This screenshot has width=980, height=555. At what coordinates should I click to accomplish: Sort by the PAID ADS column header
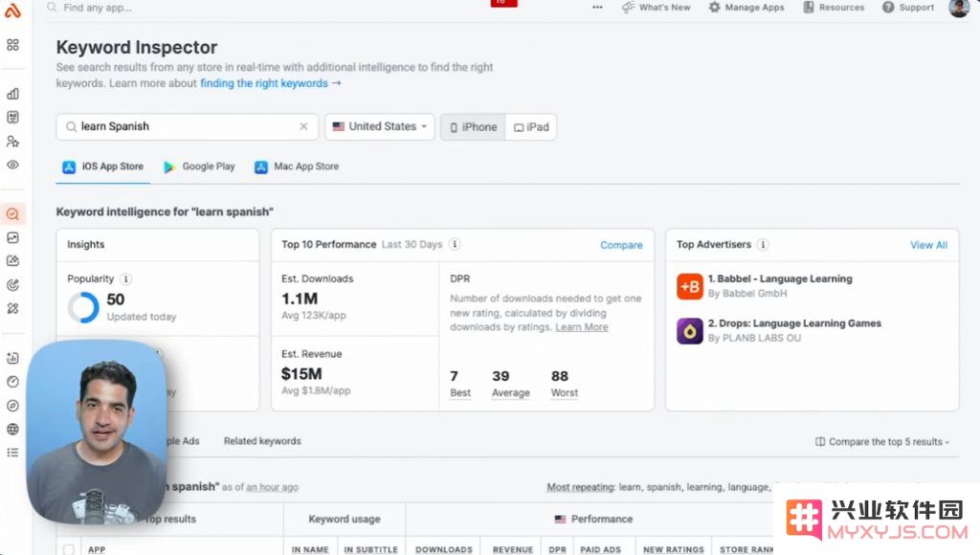pos(601,549)
